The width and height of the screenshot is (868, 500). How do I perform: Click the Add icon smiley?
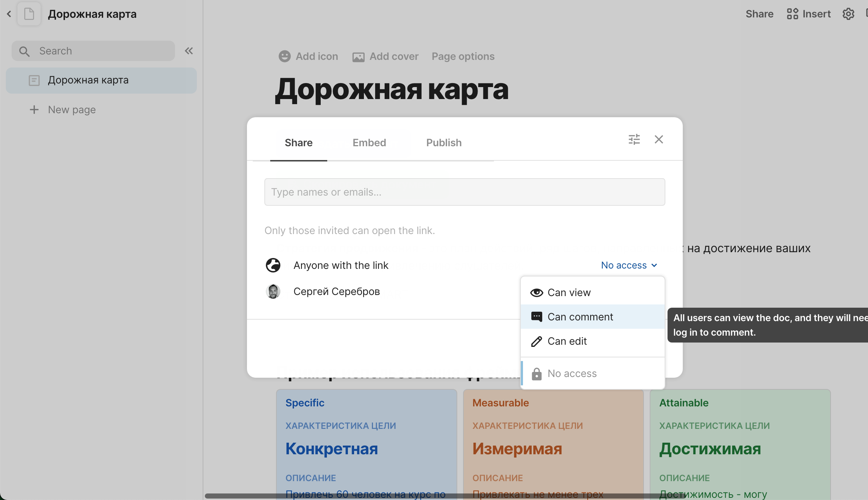pos(284,56)
